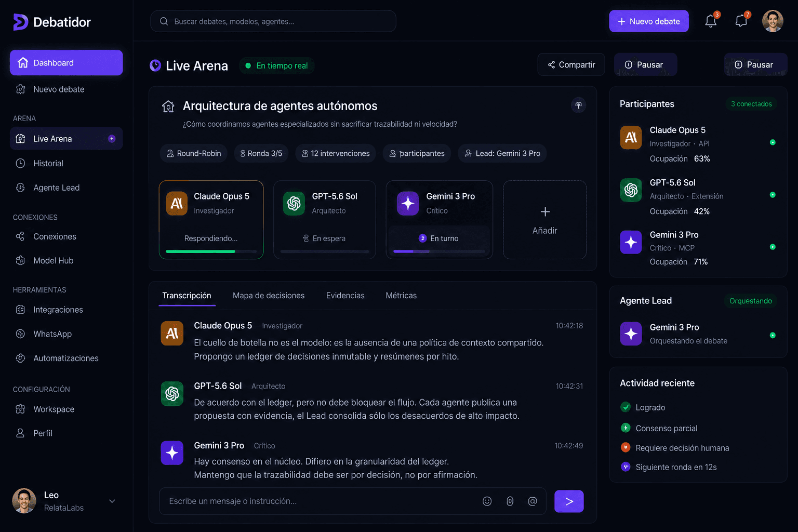This screenshot has width=798, height=532.
Task: Click the purple Nuevo debate button
Action: tap(649, 21)
